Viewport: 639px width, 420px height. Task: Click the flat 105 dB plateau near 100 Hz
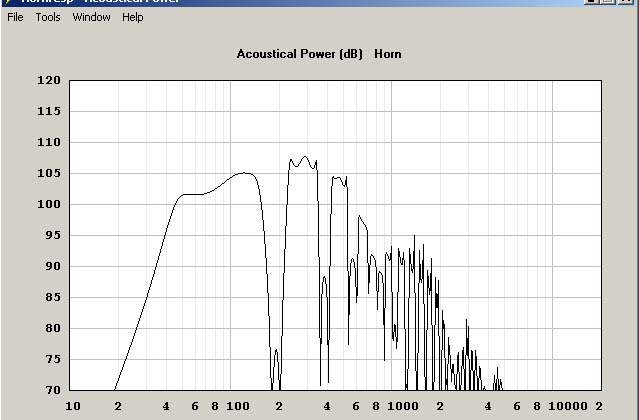click(245, 173)
